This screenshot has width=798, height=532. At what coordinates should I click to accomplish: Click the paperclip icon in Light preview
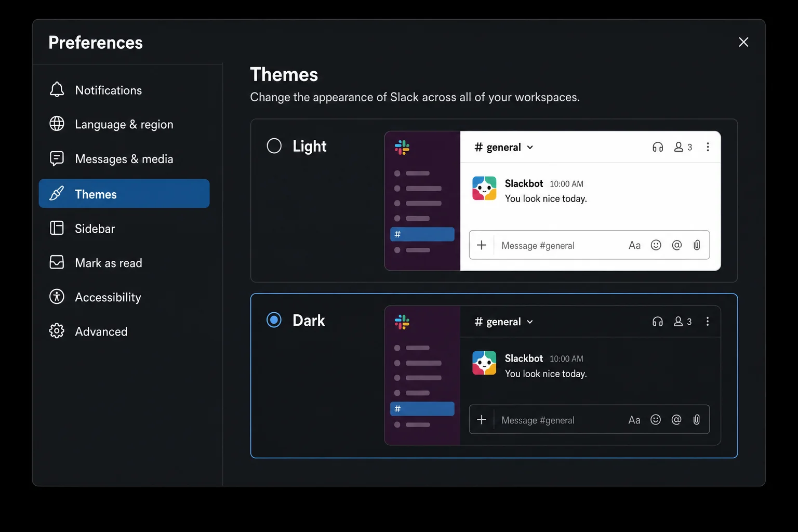697,245
